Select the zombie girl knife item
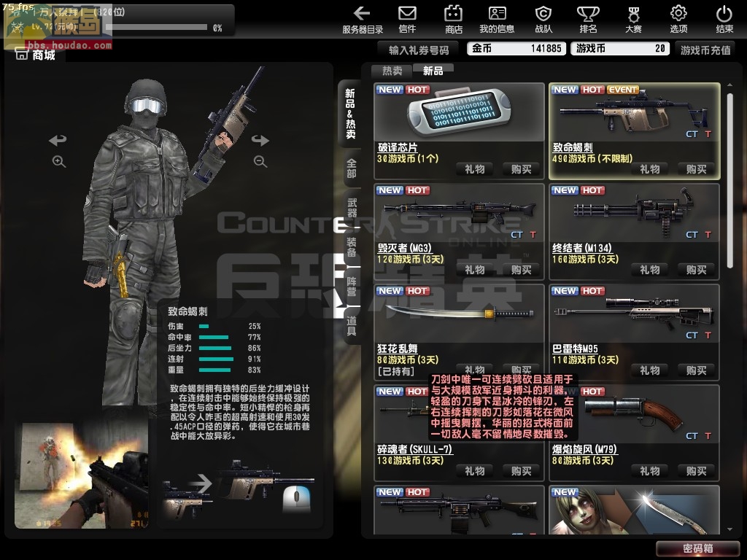747x560 pixels. (634, 510)
